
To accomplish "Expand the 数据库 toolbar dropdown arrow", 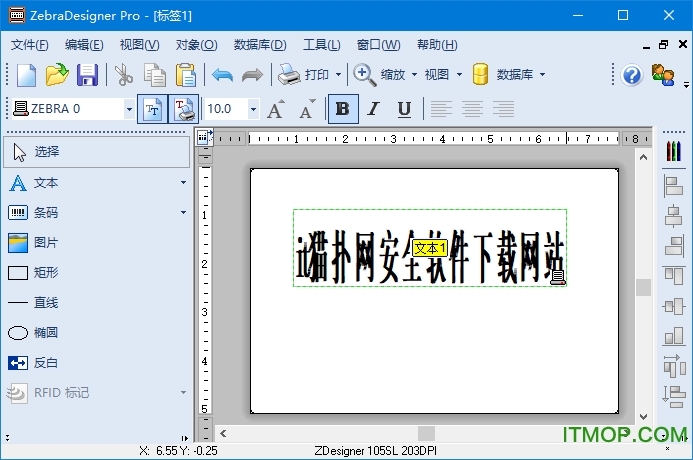I will 542,75.
